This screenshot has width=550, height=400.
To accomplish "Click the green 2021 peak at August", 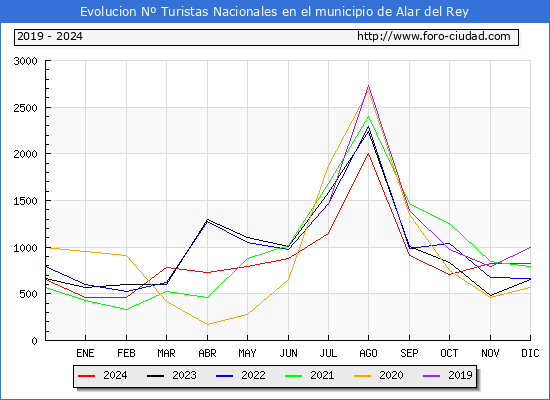I will pyautogui.click(x=368, y=116).
